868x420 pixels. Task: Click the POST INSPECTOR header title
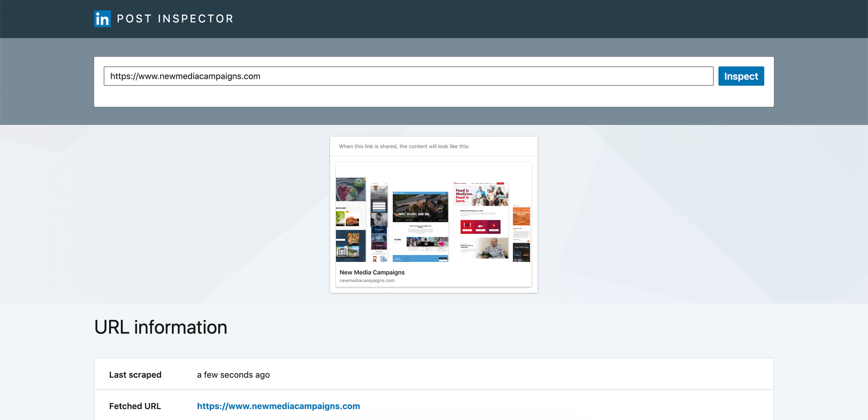point(175,19)
